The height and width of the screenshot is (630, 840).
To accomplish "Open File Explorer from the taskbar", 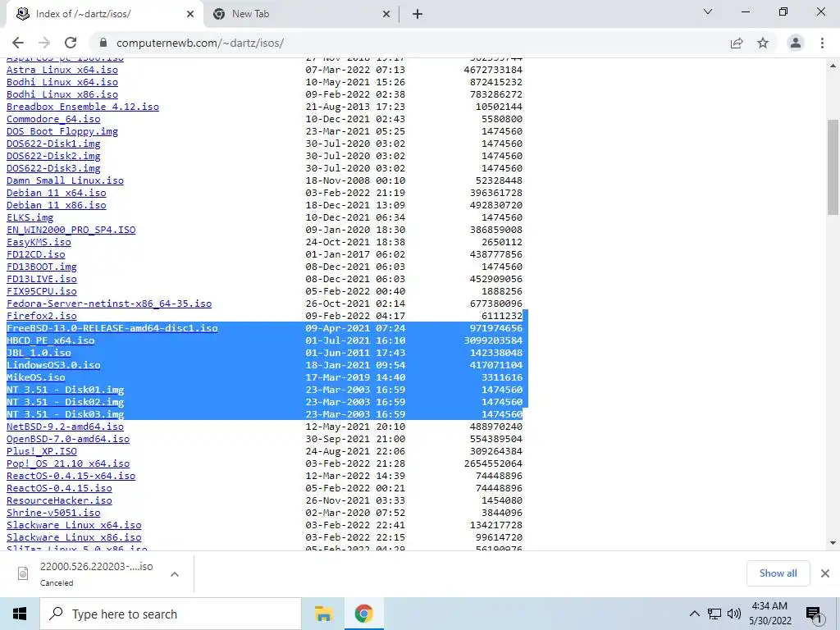I will coord(323,614).
